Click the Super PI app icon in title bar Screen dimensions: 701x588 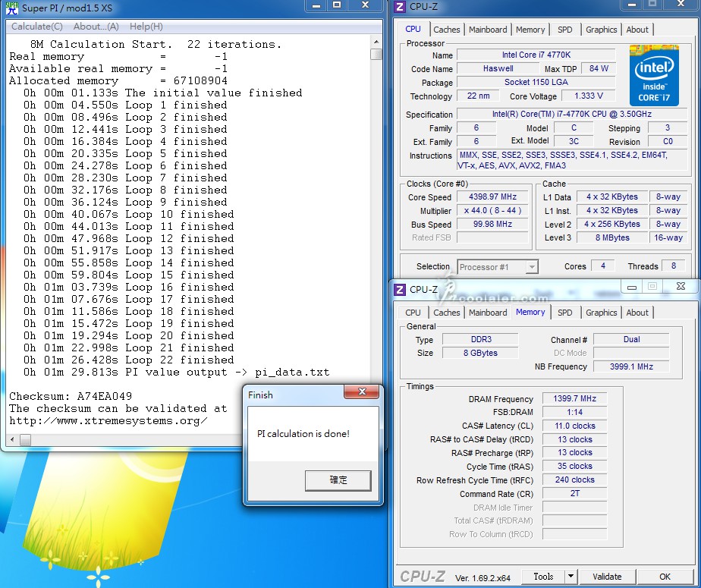[12, 8]
